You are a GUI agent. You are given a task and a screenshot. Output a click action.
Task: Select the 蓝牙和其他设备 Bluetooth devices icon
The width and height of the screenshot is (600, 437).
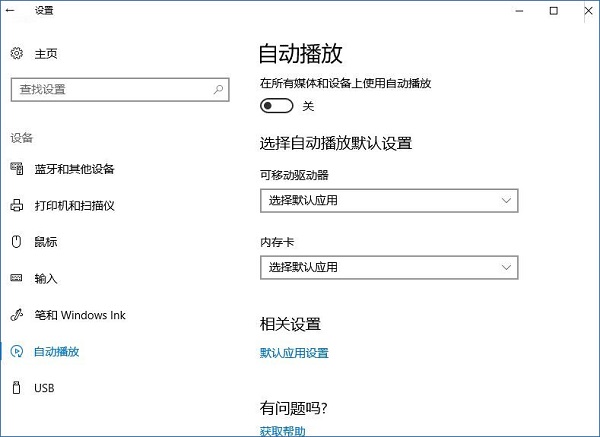tap(16, 169)
